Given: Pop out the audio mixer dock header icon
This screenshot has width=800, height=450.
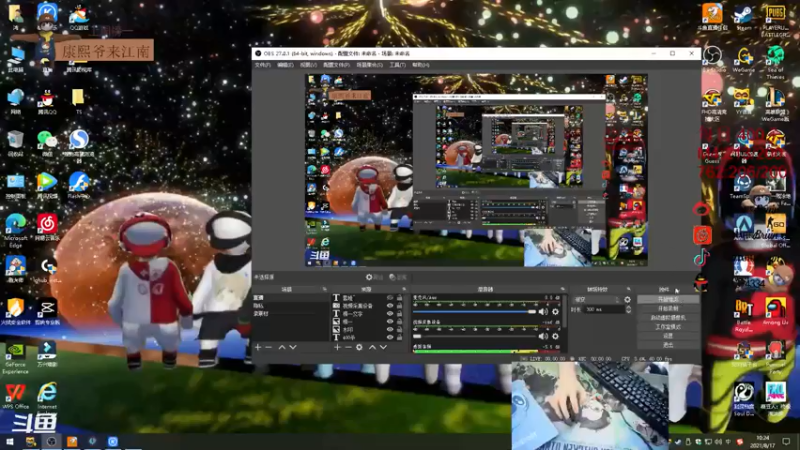Looking at the screenshot, I should 562,289.
